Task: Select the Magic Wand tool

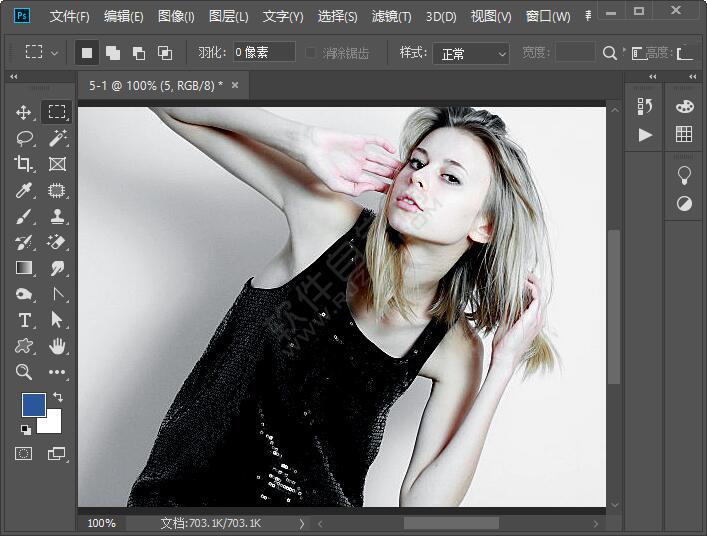Action: [57, 138]
